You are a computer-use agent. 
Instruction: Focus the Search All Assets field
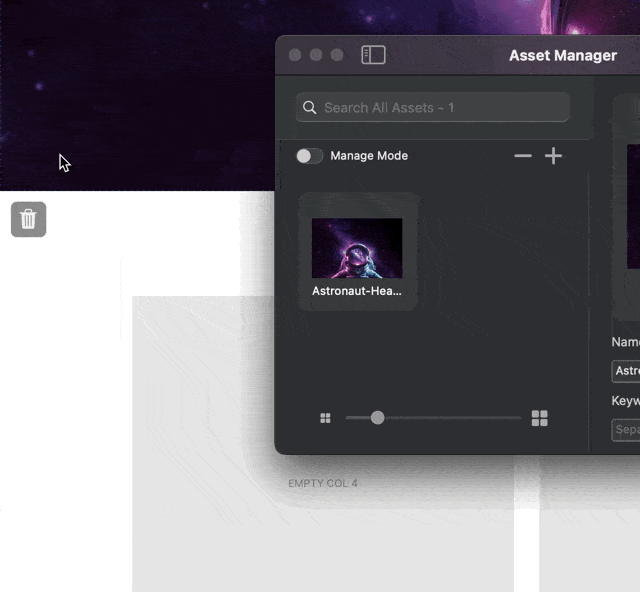[x=440, y=108]
